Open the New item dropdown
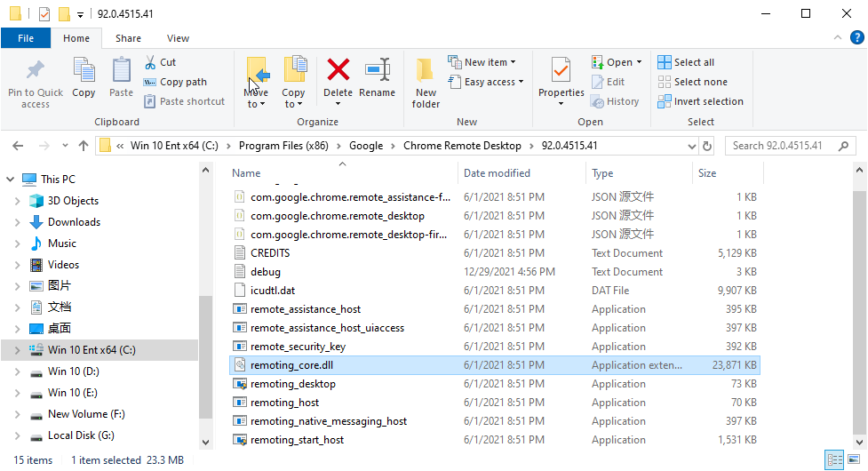Image resolution: width=868 pixels, height=471 pixels. (x=482, y=62)
